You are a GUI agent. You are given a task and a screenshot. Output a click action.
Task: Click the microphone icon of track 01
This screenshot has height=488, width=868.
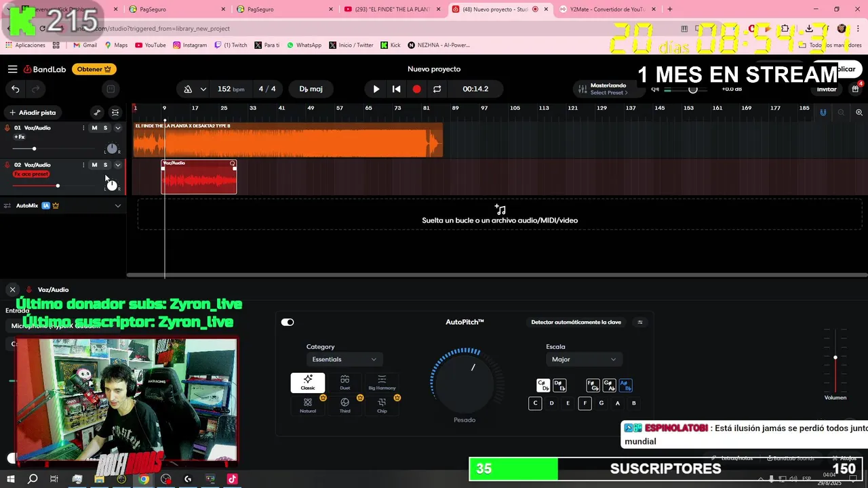(7, 127)
